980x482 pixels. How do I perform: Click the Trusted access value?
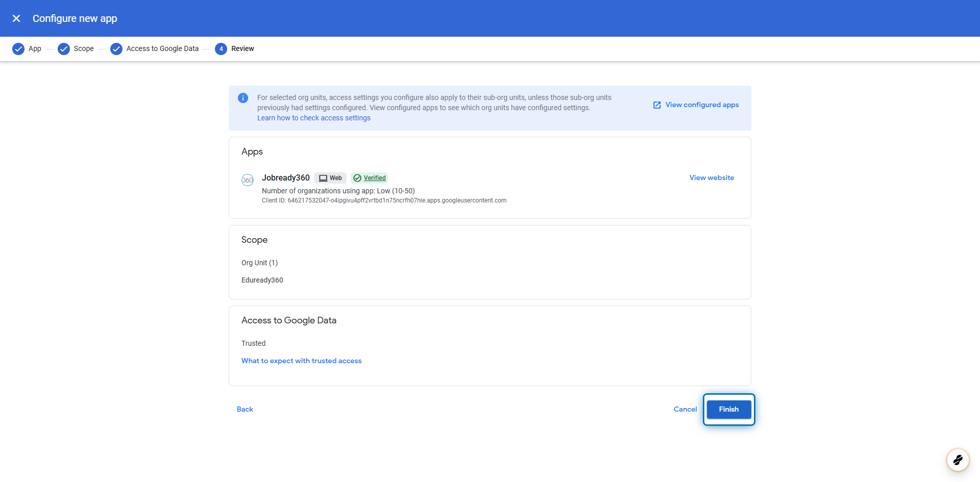click(x=254, y=343)
